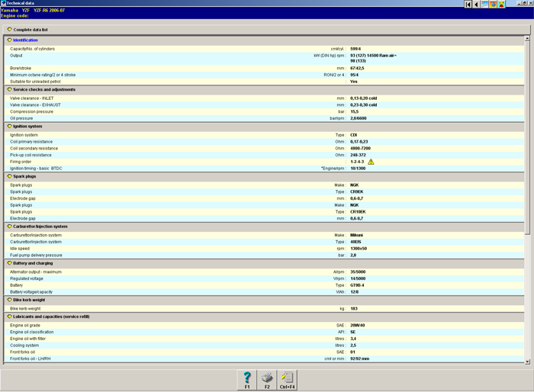
Task: Jump to first page using the top-bar arrow
Action: pyautogui.click(x=468, y=5)
